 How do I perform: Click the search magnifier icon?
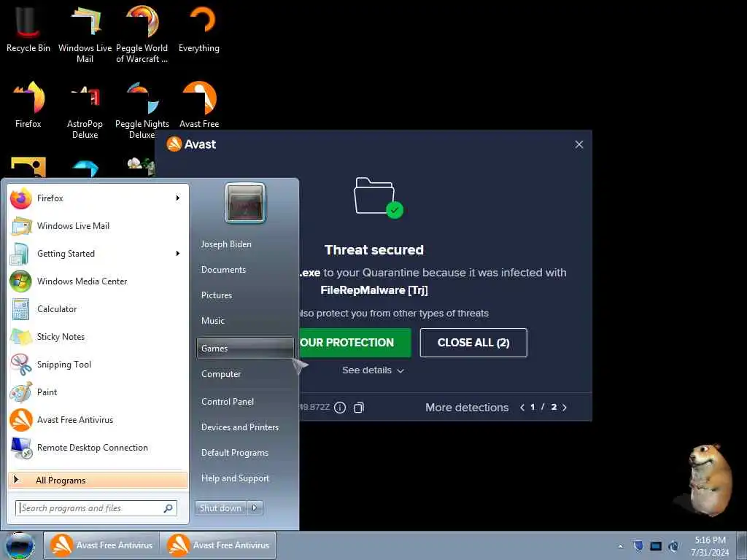pyautogui.click(x=169, y=508)
